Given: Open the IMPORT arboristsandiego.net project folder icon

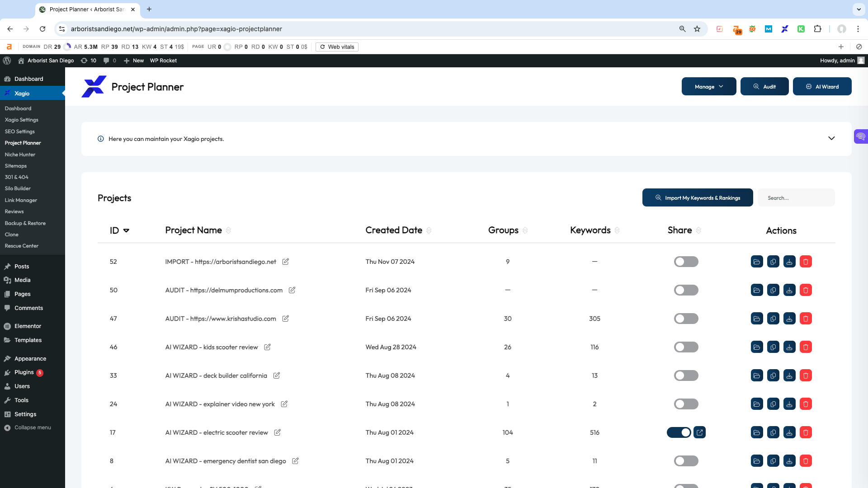Looking at the screenshot, I should (x=757, y=262).
